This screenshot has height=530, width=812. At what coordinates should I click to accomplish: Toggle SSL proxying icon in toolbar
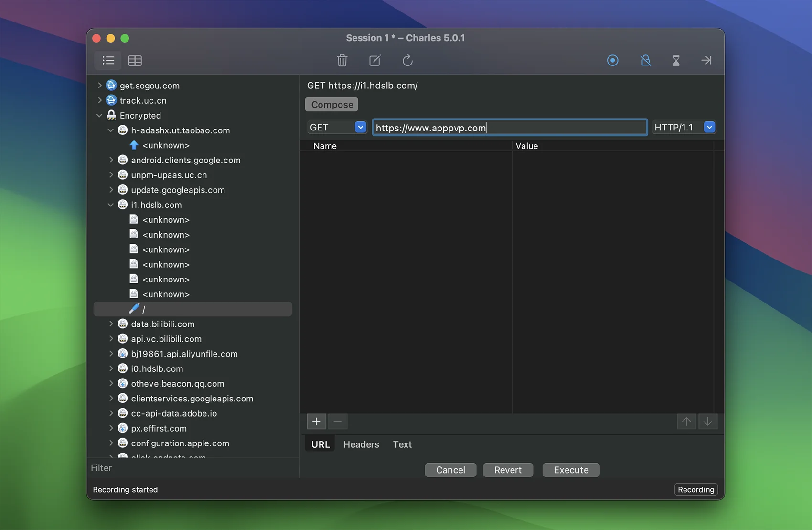645,60
